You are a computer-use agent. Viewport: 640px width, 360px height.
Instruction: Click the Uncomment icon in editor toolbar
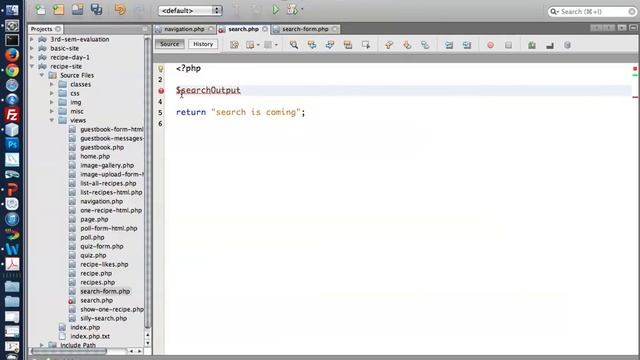click(x=550, y=45)
